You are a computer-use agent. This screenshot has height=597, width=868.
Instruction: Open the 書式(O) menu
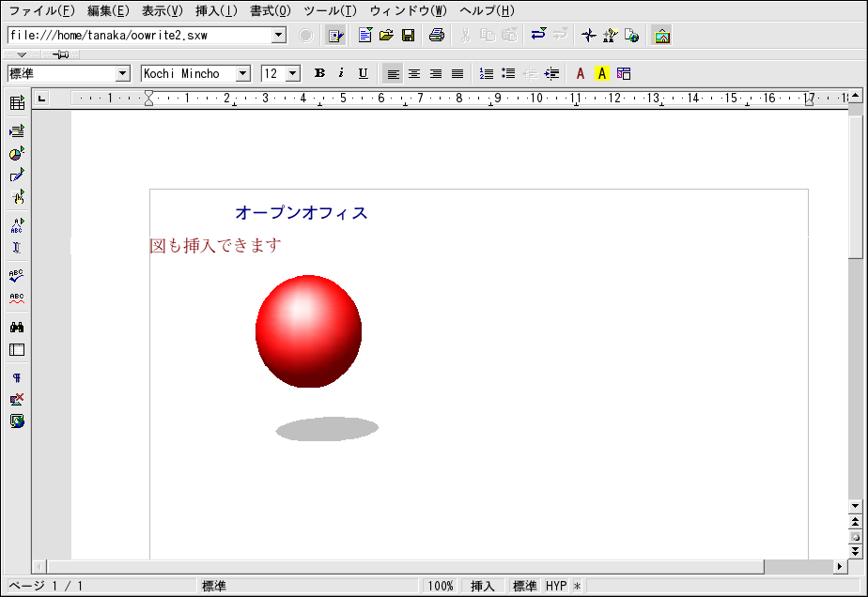coord(271,11)
